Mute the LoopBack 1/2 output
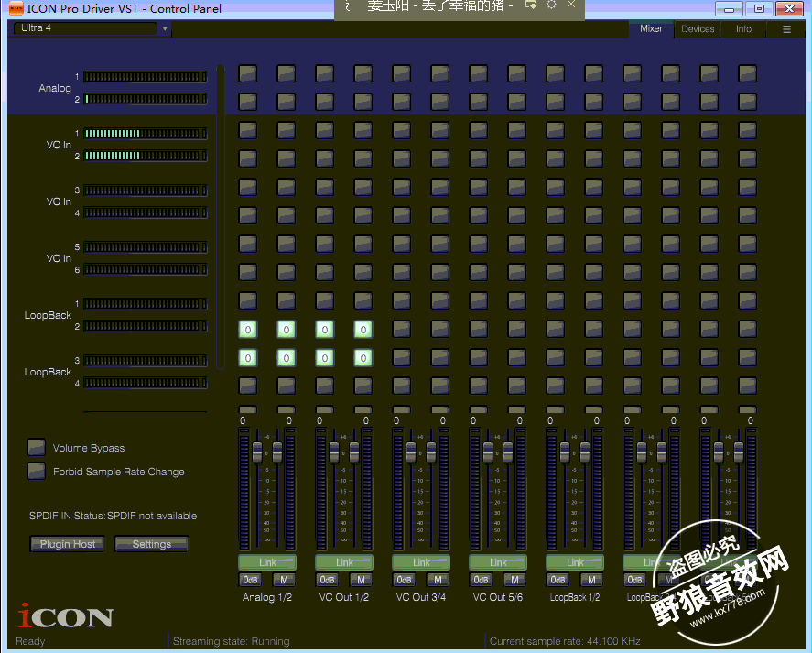 tap(592, 580)
